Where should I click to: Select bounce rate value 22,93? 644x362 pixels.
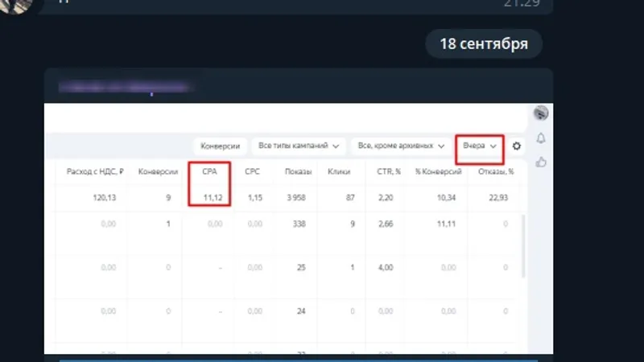[x=498, y=198]
